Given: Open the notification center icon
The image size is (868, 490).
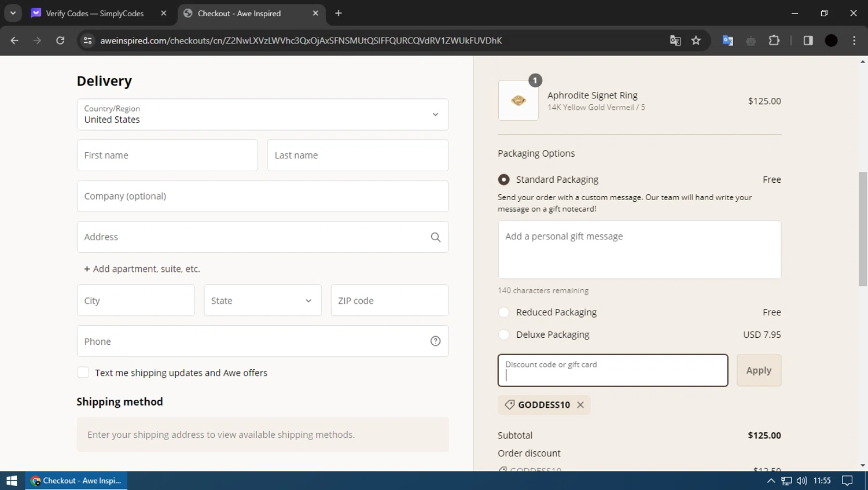Looking at the screenshot, I should click(847, 481).
